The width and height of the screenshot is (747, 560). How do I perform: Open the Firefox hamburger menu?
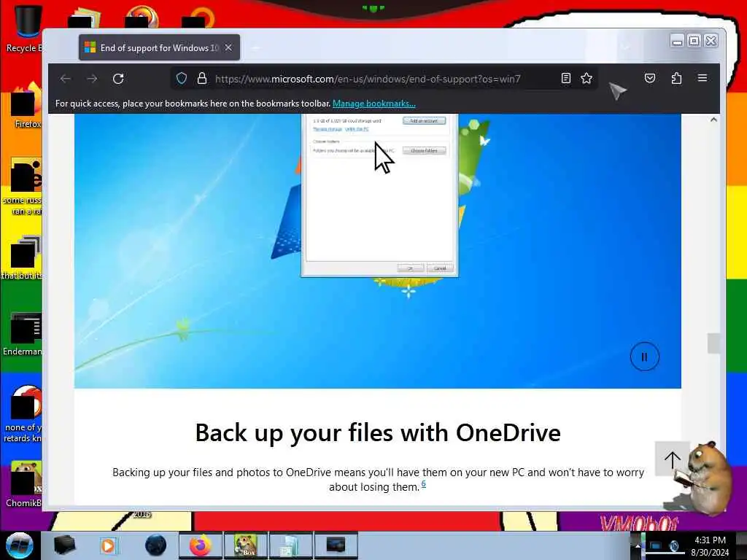tap(703, 78)
